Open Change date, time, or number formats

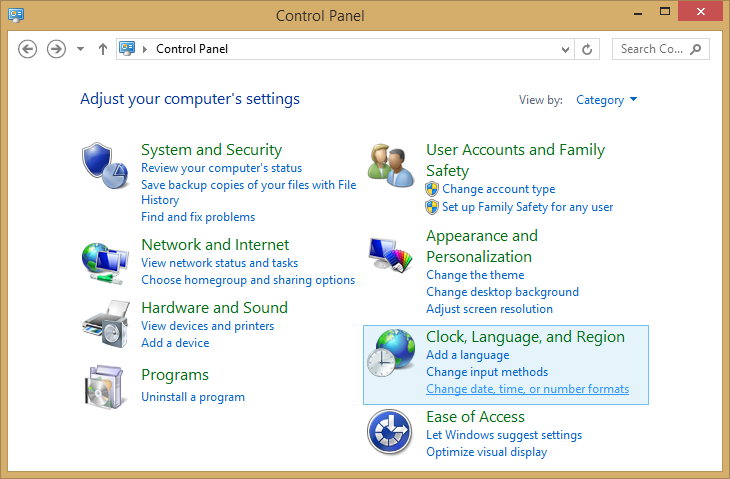click(527, 389)
